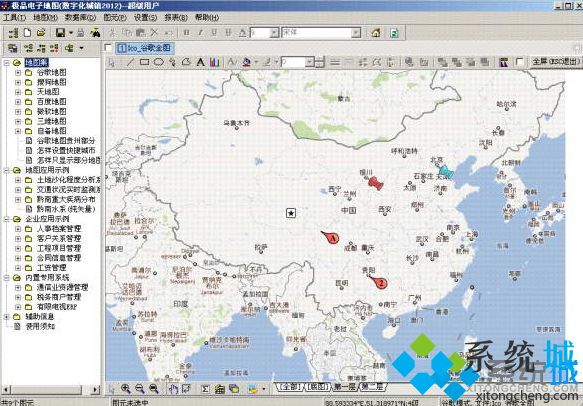
Task: Click the Save floppy disk icon
Action: tap(60, 33)
